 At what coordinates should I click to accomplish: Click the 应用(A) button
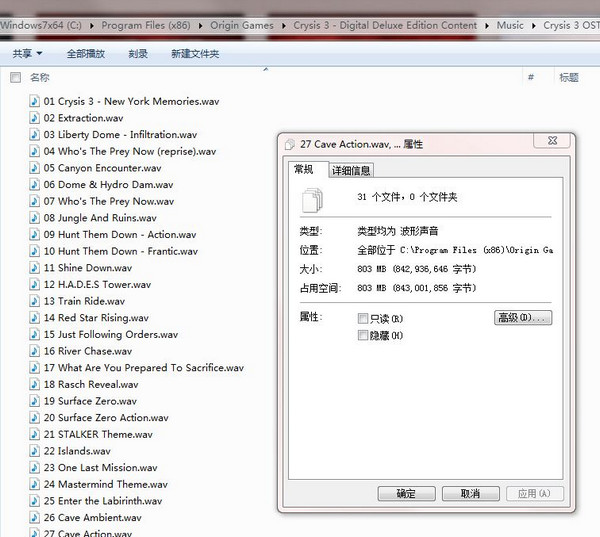[535, 494]
